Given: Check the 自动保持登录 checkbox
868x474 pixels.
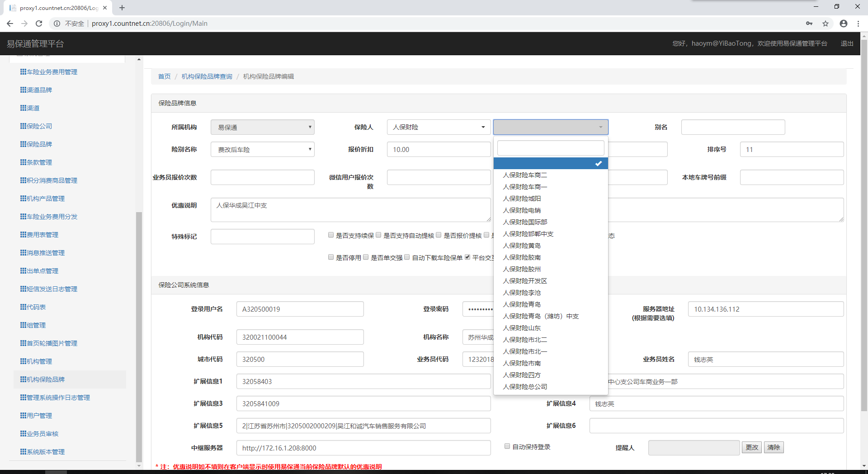Looking at the screenshot, I should [507, 446].
